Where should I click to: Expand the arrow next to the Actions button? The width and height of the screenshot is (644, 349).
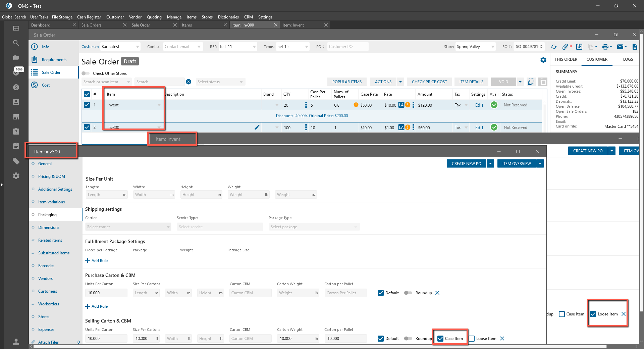click(x=400, y=82)
